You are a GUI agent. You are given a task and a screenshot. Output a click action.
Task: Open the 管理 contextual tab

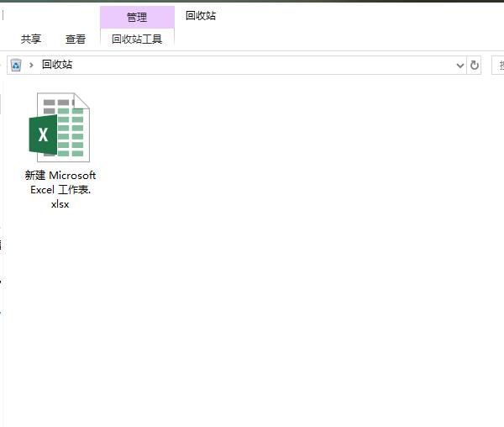[137, 17]
